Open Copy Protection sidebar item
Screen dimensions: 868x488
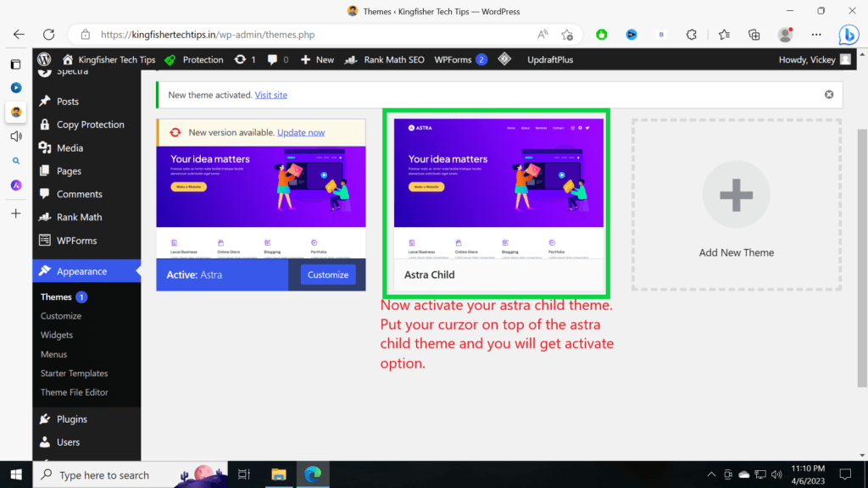86,125
